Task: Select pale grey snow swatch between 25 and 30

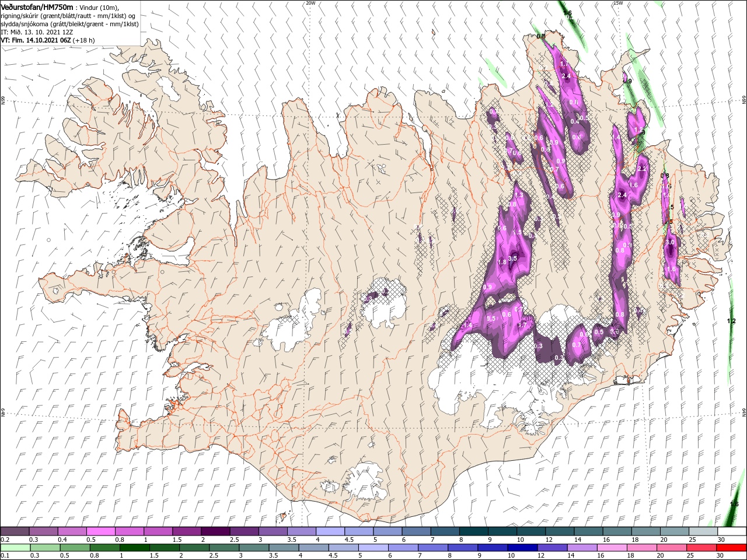Action: coord(703,531)
